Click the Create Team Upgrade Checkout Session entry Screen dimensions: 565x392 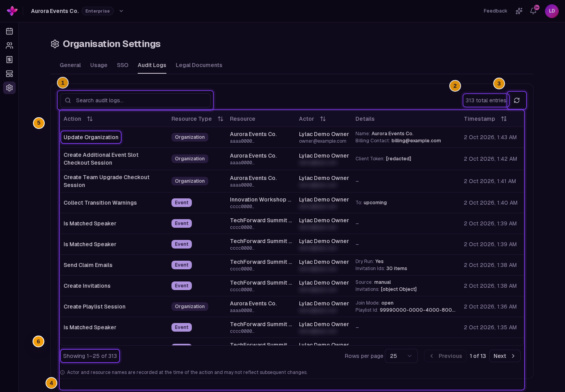pos(107,181)
